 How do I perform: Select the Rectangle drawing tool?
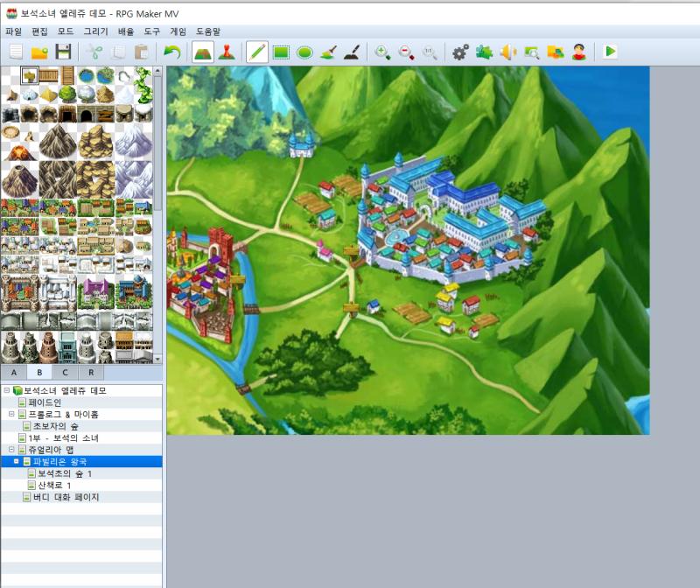[x=281, y=52]
